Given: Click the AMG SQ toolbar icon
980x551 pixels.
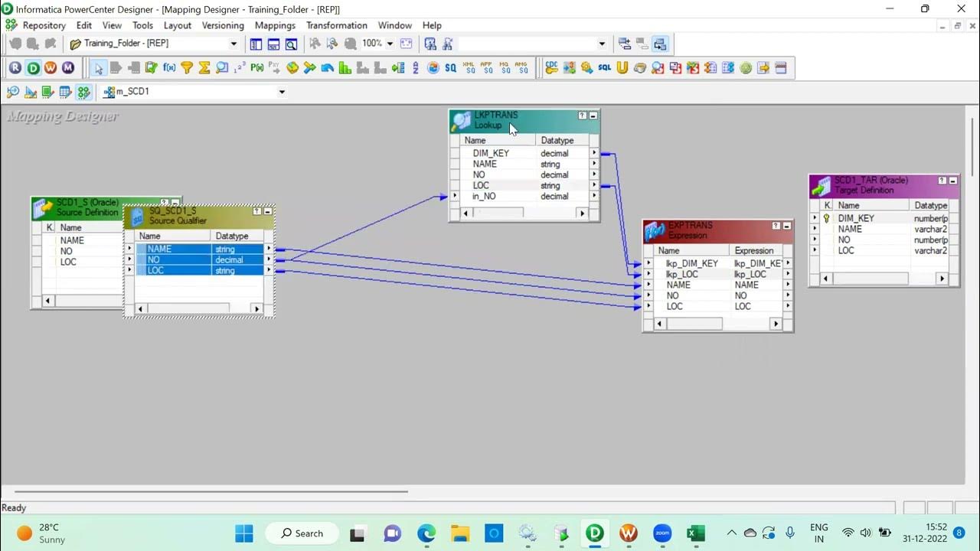Looking at the screenshot, I should pos(522,68).
